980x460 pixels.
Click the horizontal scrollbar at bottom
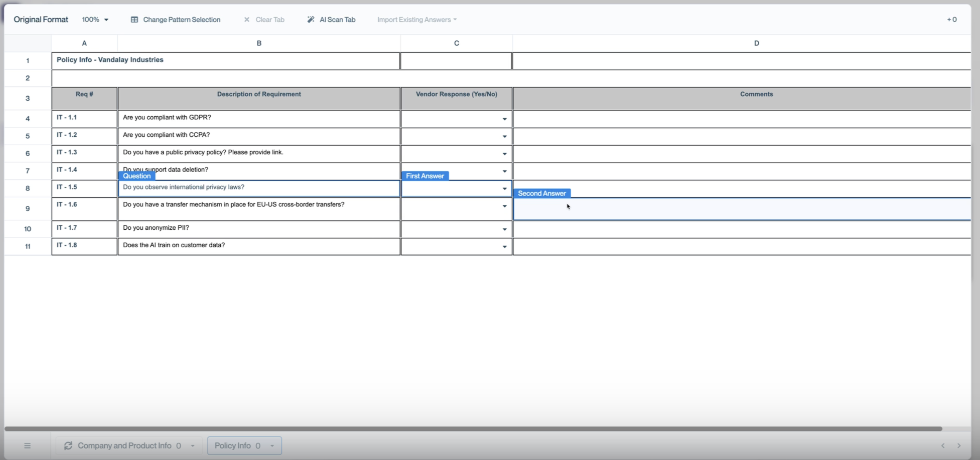[473, 429]
